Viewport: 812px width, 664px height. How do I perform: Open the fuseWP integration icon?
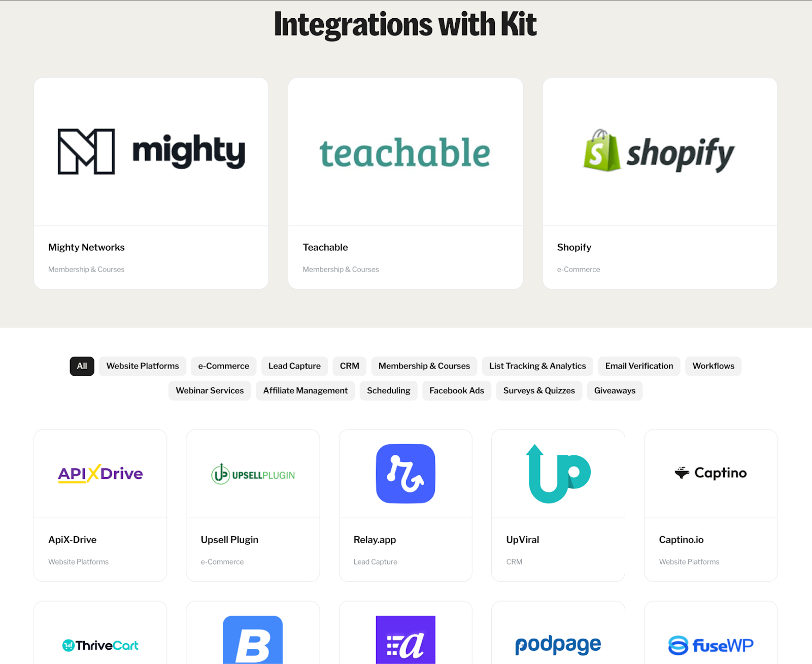click(710, 645)
